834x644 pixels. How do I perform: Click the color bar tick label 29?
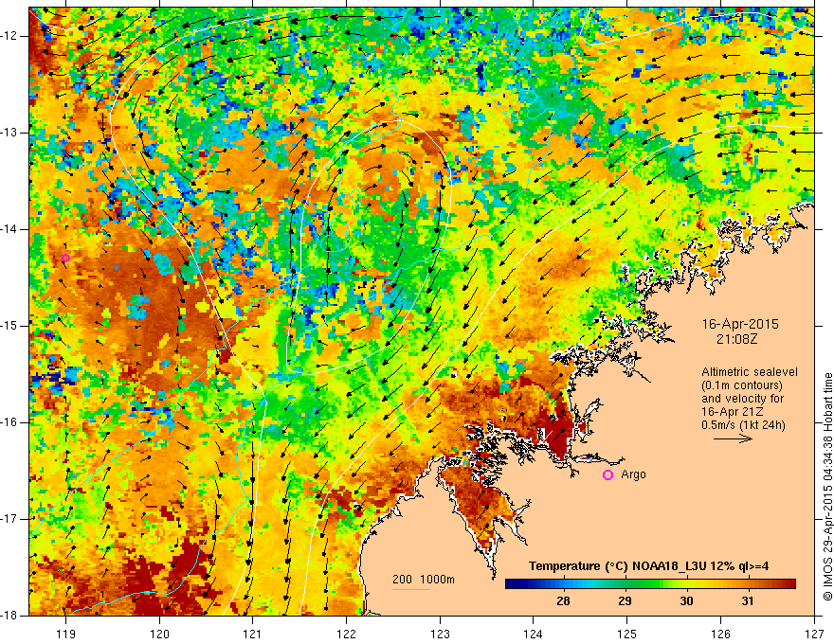pyautogui.click(x=625, y=601)
